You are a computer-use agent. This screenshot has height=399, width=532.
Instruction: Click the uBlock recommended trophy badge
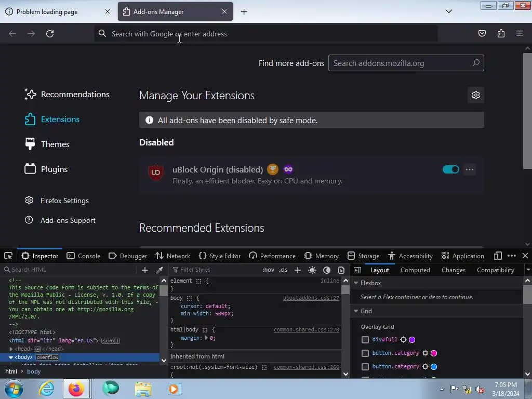pyautogui.click(x=272, y=169)
